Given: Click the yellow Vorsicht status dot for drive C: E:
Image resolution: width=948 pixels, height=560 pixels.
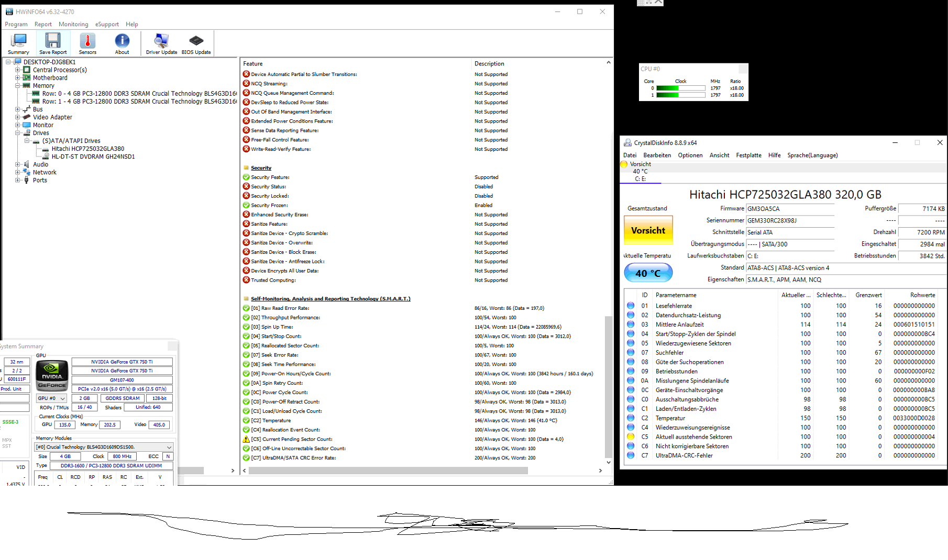Looking at the screenshot, I should tap(624, 164).
